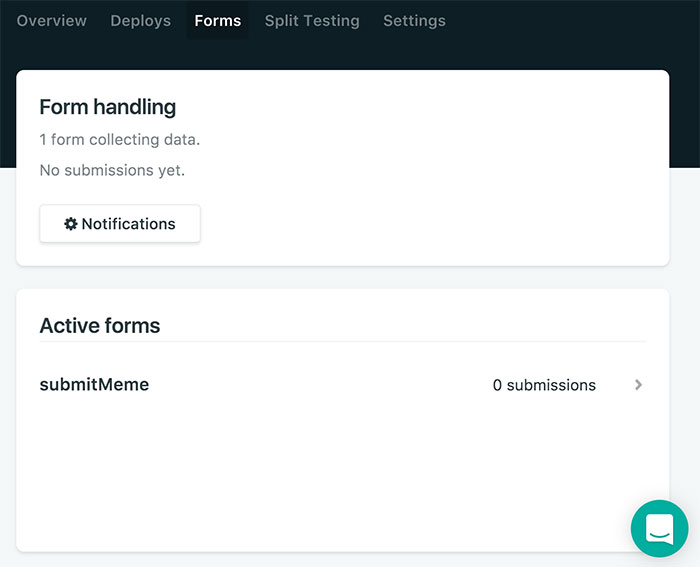Click the Form handling heading
700x567 pixels.
[x=107, y=107]
